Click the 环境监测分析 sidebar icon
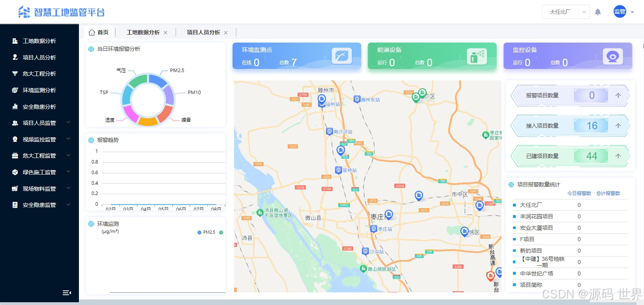 coord(15,90)
